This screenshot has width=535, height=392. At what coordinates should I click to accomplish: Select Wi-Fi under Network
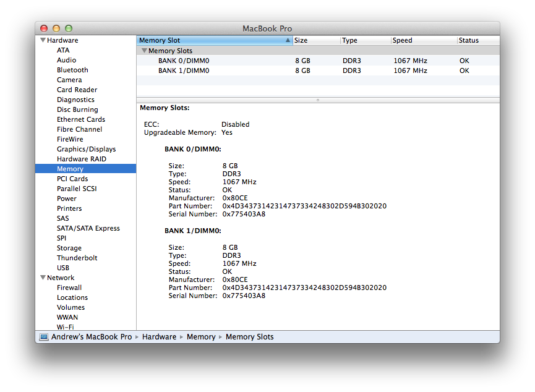pos(65,327)
